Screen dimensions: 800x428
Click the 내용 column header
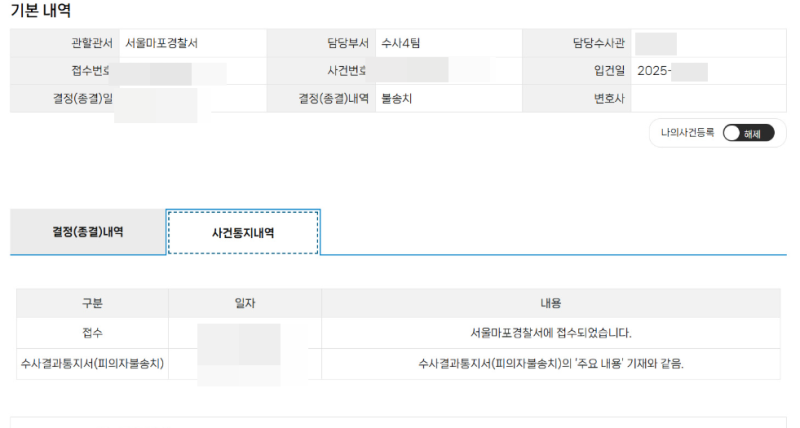click(550, 303)
